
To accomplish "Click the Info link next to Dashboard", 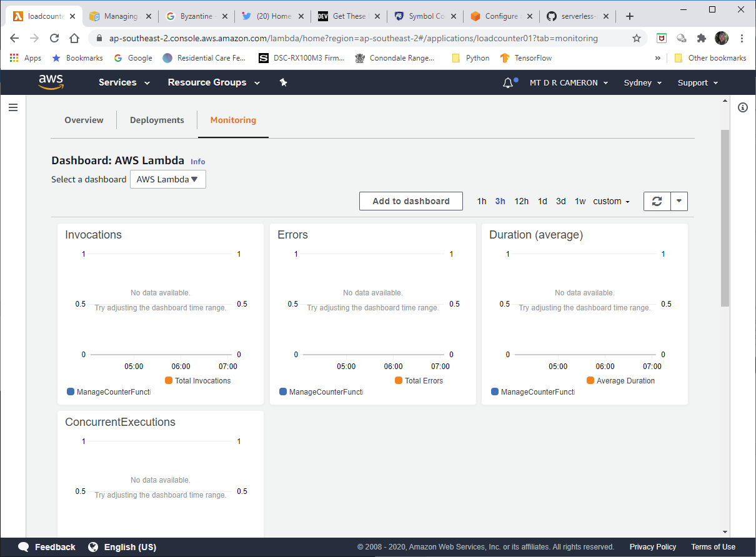I will (198, 162).
